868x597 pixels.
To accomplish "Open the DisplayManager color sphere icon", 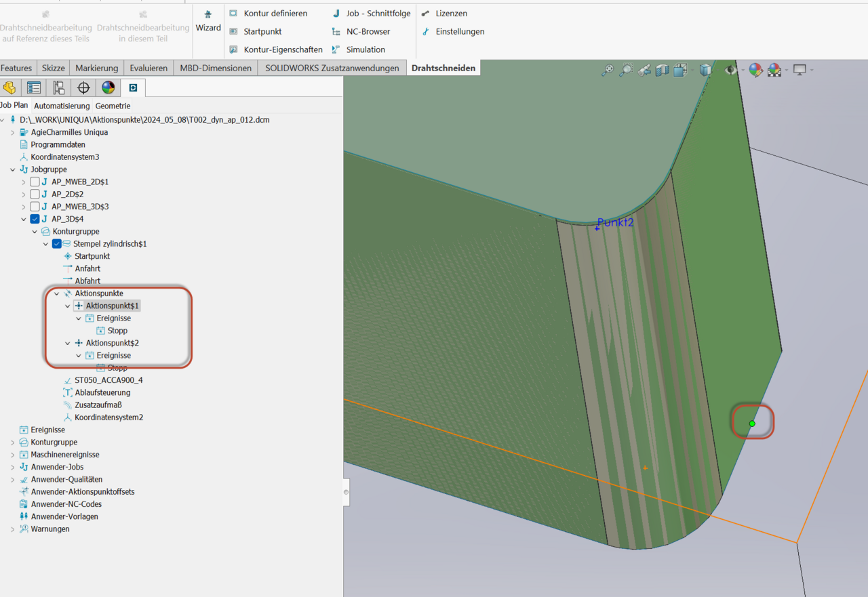I will (x=108, y=88).
